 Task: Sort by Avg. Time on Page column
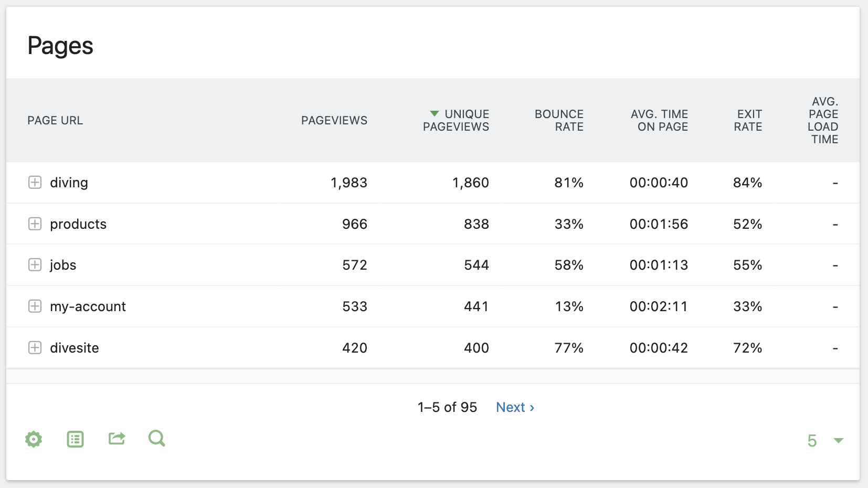click(659, 121)
